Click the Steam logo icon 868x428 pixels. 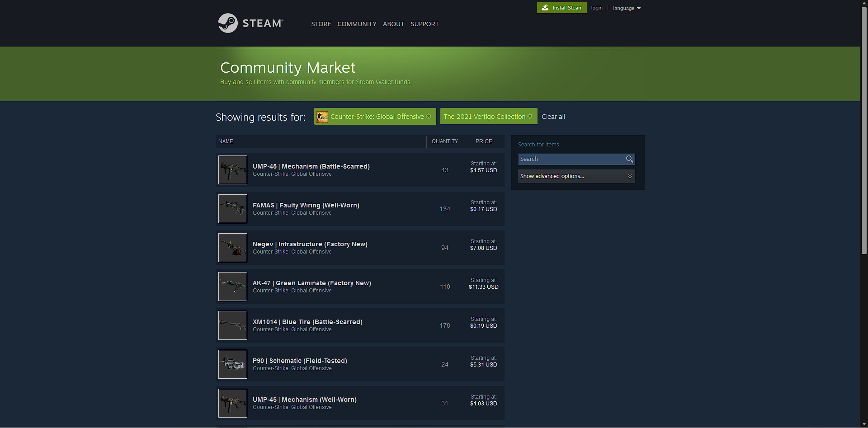[x=228, y=23]
